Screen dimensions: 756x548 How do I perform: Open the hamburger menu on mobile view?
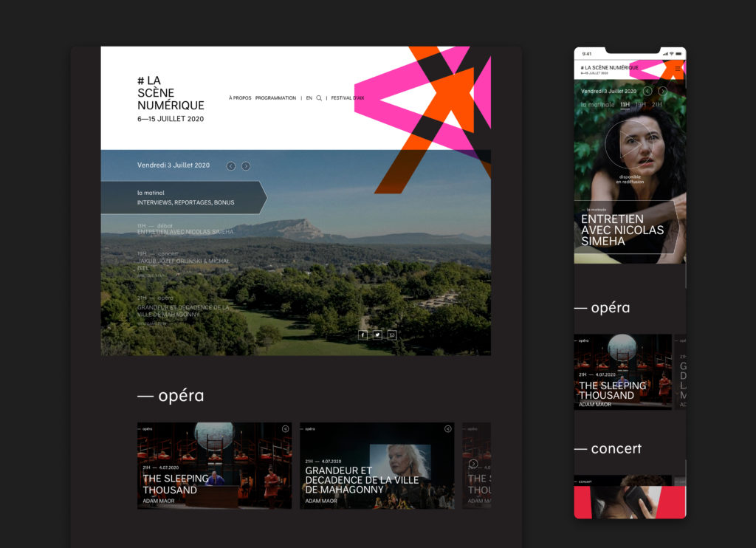[678, 69]
